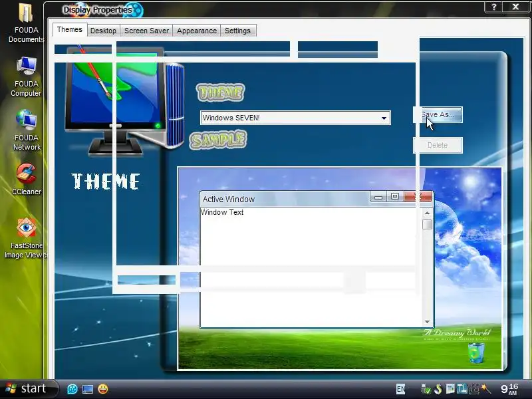The image size is (532, 399).
Task: Select the Settings tab
Action: click(x=237, y=31)
